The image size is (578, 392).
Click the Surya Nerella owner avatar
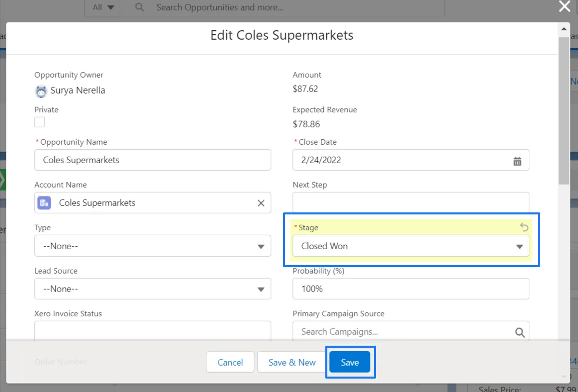click(41, 91)
